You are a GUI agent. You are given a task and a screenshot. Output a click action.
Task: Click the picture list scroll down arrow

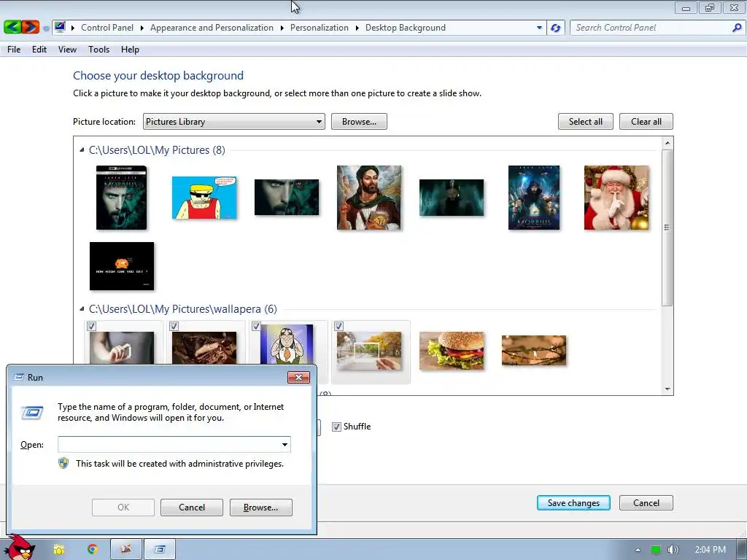pos(667,389)
